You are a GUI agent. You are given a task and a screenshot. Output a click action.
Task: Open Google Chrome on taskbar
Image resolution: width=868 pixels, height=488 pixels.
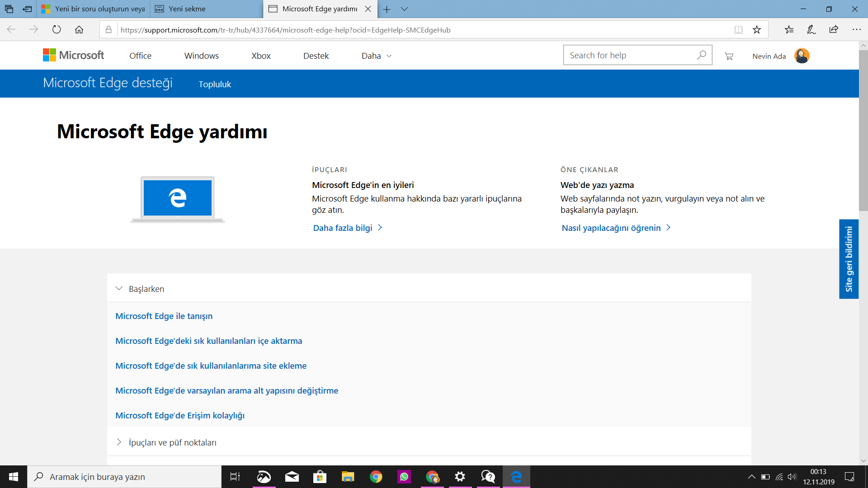(376, 477)
